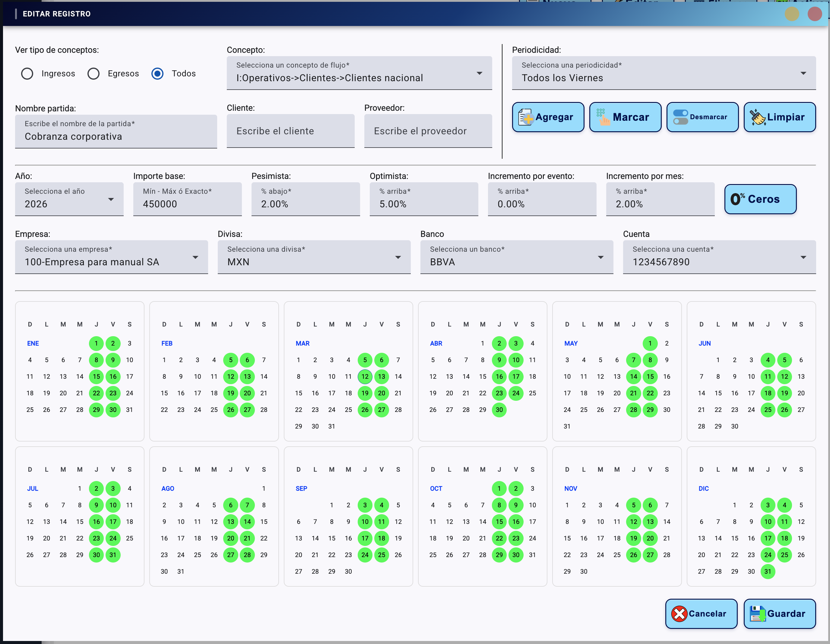
Task: Click the Limpiar broom icon
Action: tap(757, 117)
